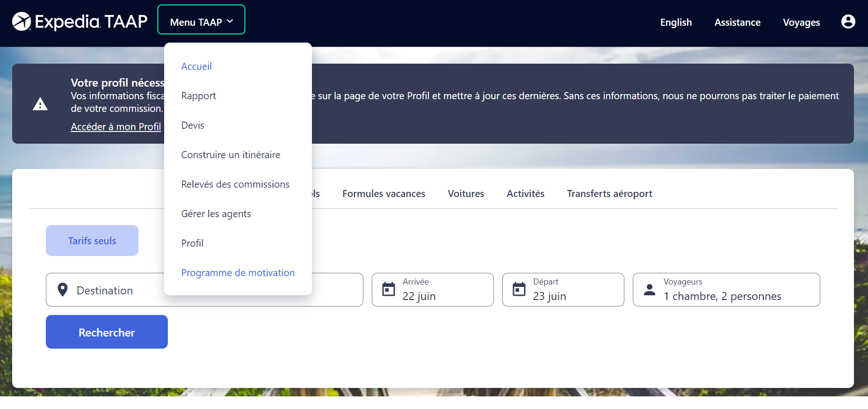Open Voyages in the header
Viewport: 868px width, 409px height.
coord(801,22)
